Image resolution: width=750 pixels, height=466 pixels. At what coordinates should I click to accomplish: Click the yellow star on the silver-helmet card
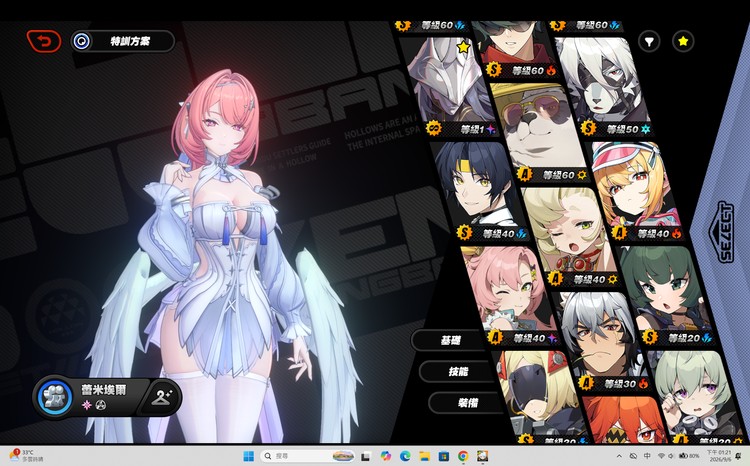click(x=463, y=47)
